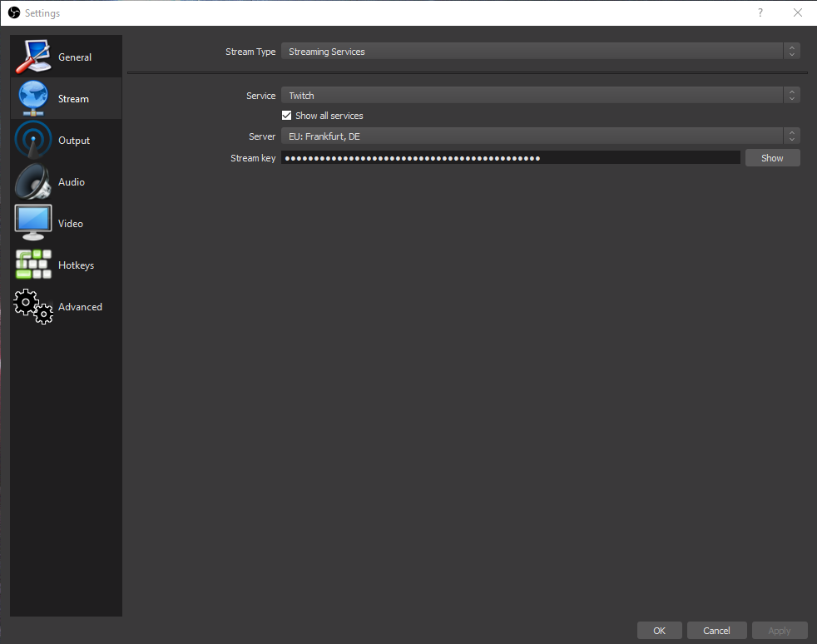The width and height of the screenshot is (817, 644).
Task: Click the Apply button
Action: tap(780, 631)
